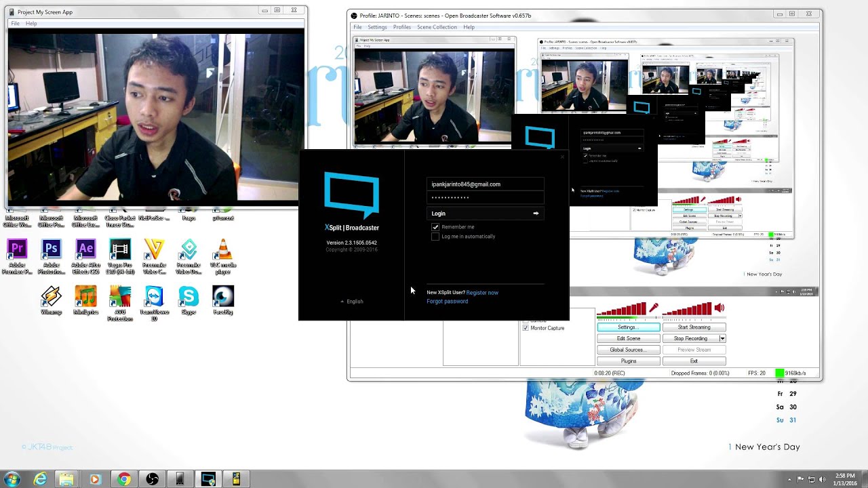The image size is (868, 488).
Task: Adjust OBS microphone volume bars
Action: coord(621,310)
